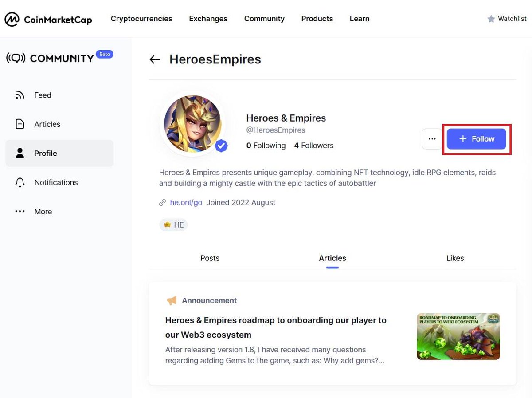Image resolution: width=532 pixels, height=398 pixels.
Task: Click the megaphone Announcement icon
Action: coord(173,300)
